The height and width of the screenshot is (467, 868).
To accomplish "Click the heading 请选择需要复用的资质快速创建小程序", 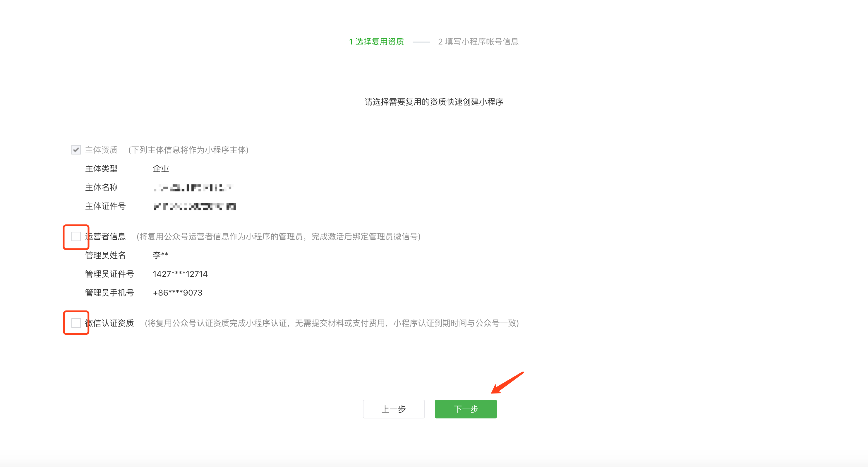I will 434,102.
